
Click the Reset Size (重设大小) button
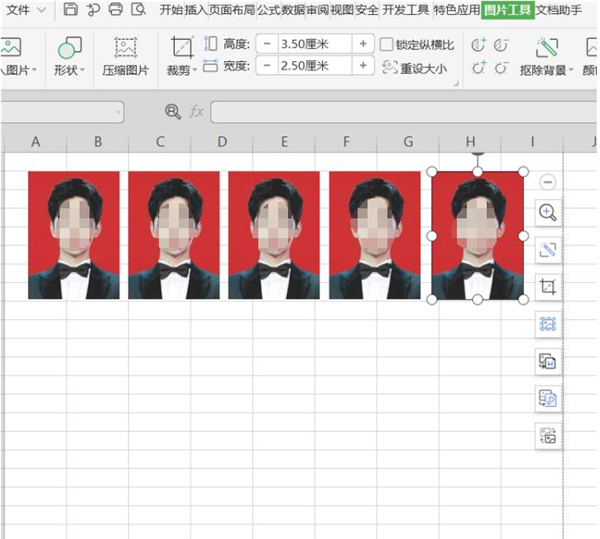point(415,68)
